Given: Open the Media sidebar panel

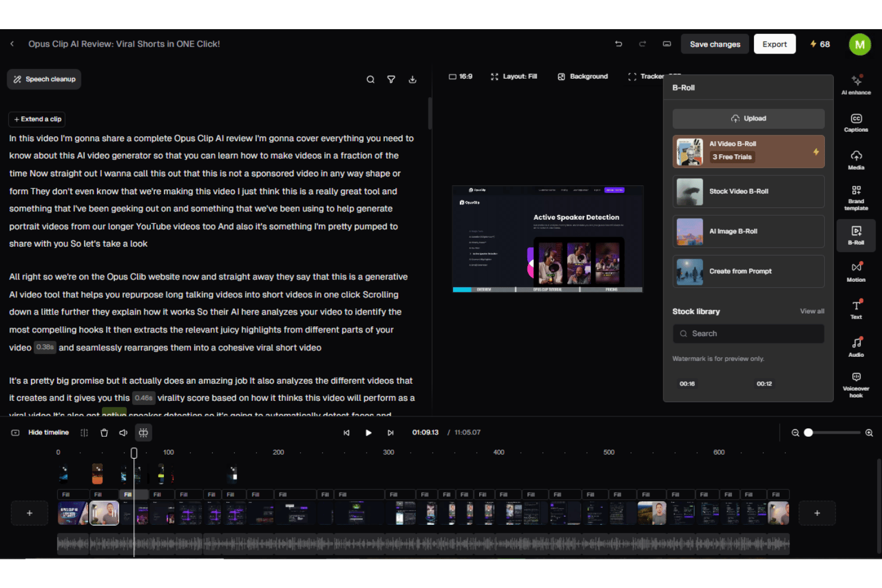Looking at the screenshot, I should click(856, 160).
